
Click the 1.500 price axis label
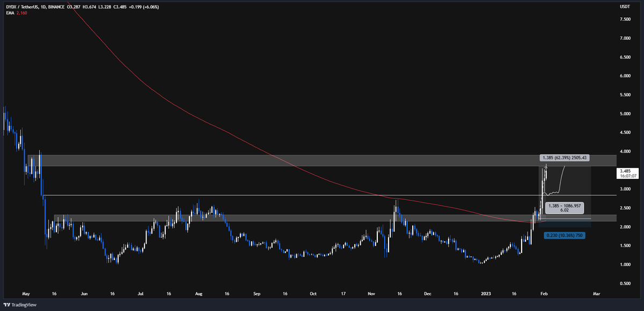pos(624,245)
